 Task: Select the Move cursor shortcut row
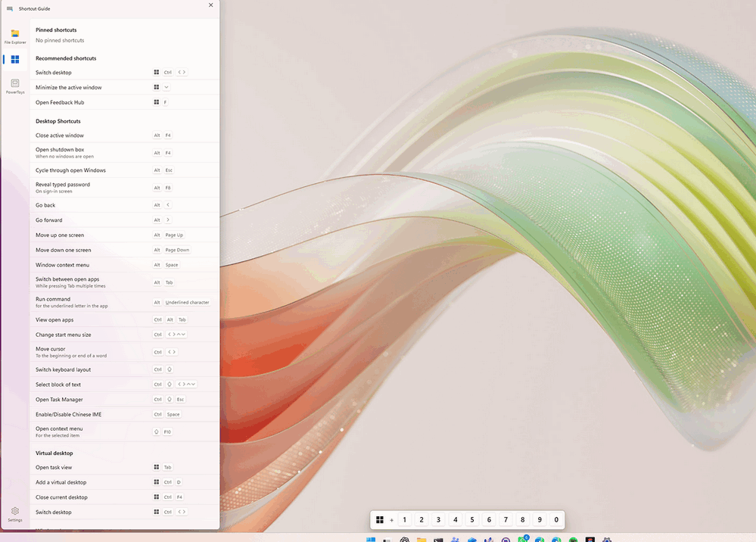click(x=124, y=352)
